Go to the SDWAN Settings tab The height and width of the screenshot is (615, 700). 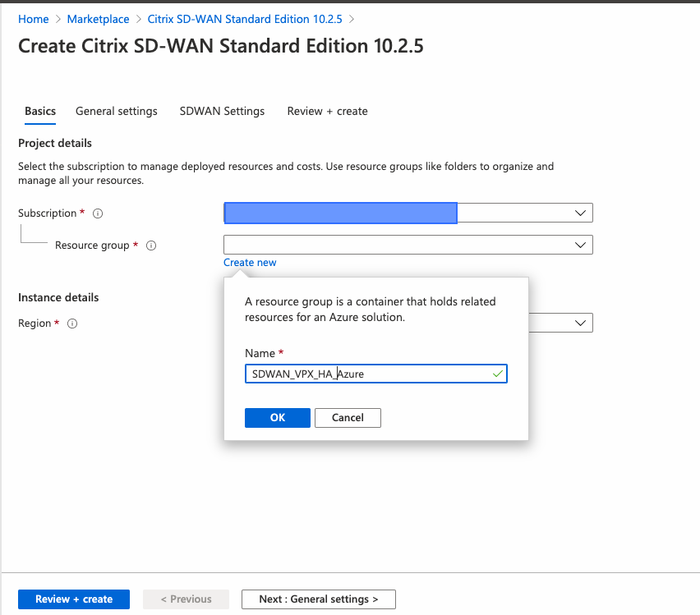click(x=223, y=111)
